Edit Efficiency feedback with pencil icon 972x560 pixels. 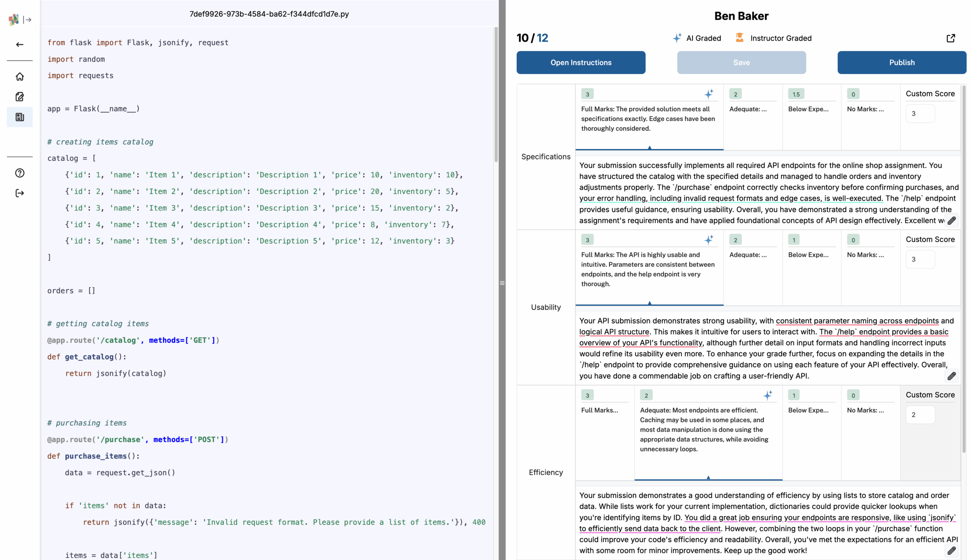point(951,551)
